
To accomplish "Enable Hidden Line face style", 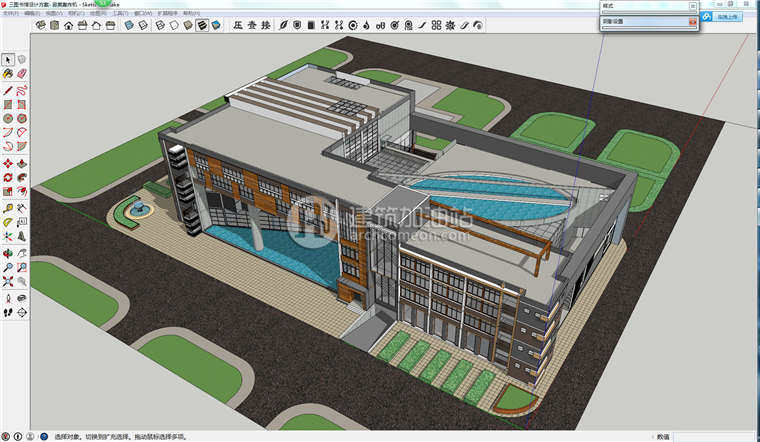I will click(x=174, y=25).
